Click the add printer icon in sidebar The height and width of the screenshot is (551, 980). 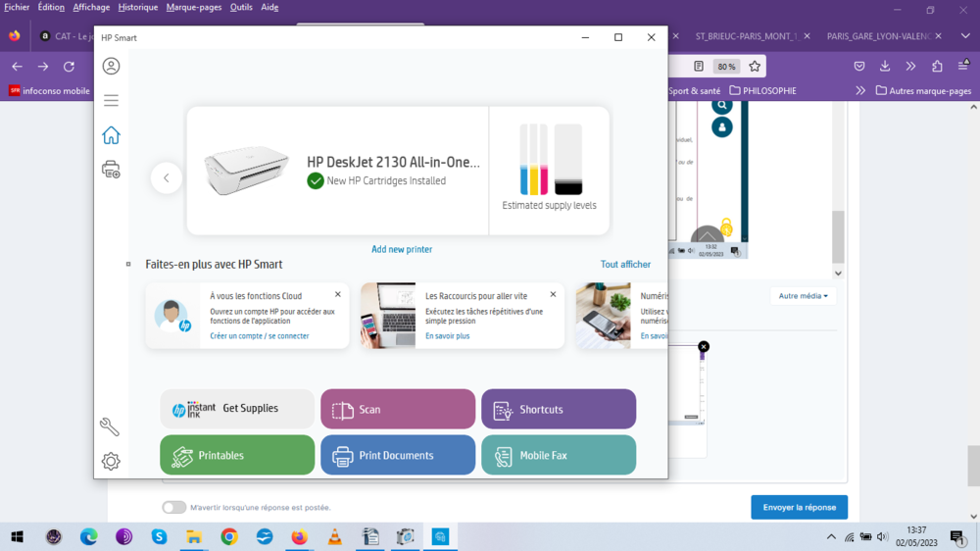pyautogui.click(x=111, y=170)
